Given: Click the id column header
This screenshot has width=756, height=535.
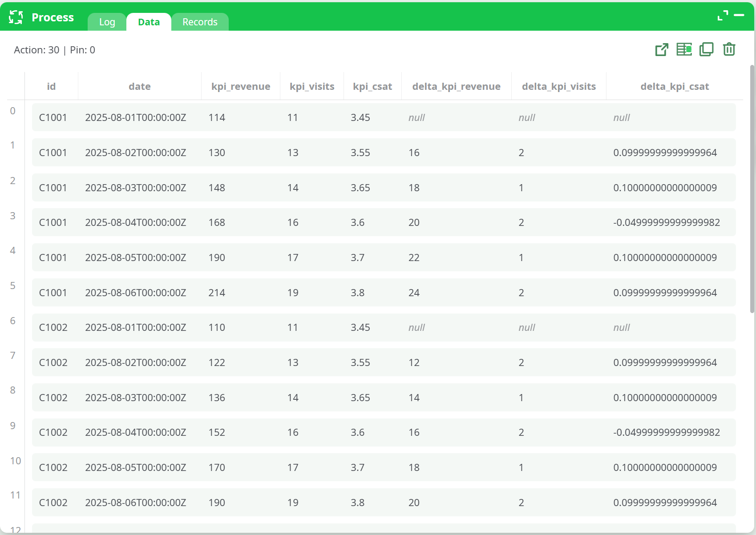Looking at the screenshot, I should [51, 86].
